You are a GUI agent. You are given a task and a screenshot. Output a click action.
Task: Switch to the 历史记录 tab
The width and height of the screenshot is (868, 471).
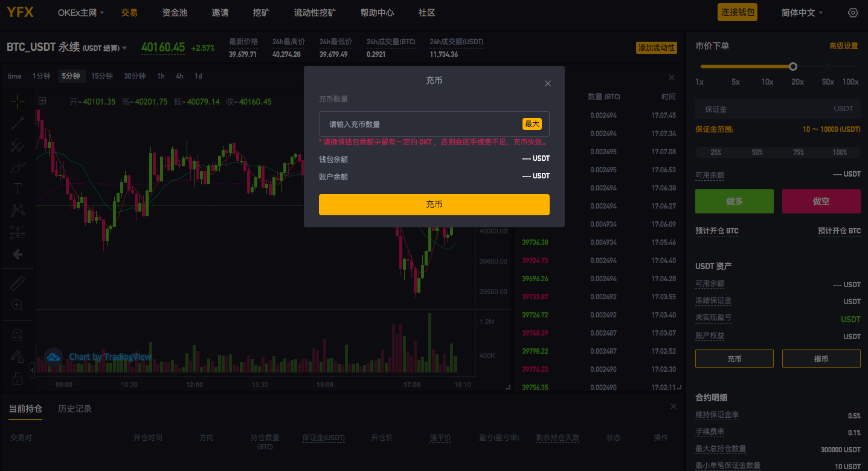75,409
